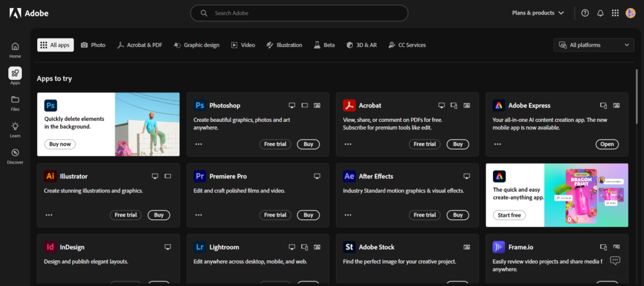Click the Adobe logo at top left
Image resolution: width=644 pixels, height=286 pixels.
point(29,13)
